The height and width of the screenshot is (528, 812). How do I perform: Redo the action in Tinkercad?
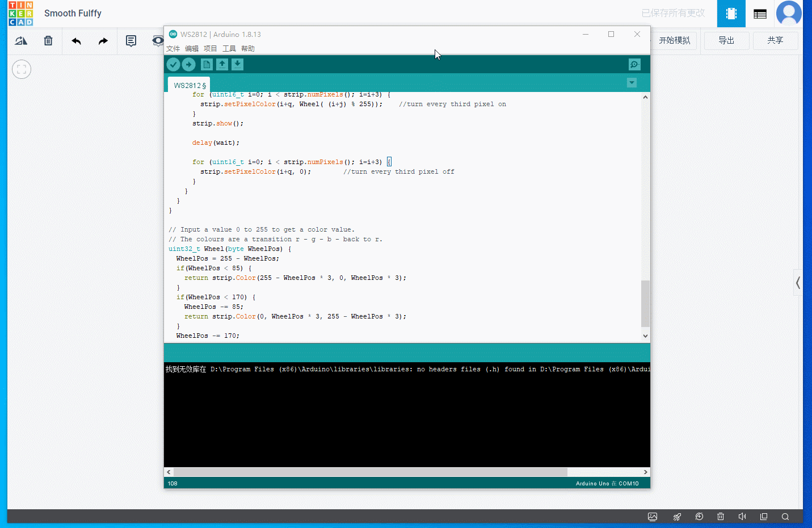103,41
